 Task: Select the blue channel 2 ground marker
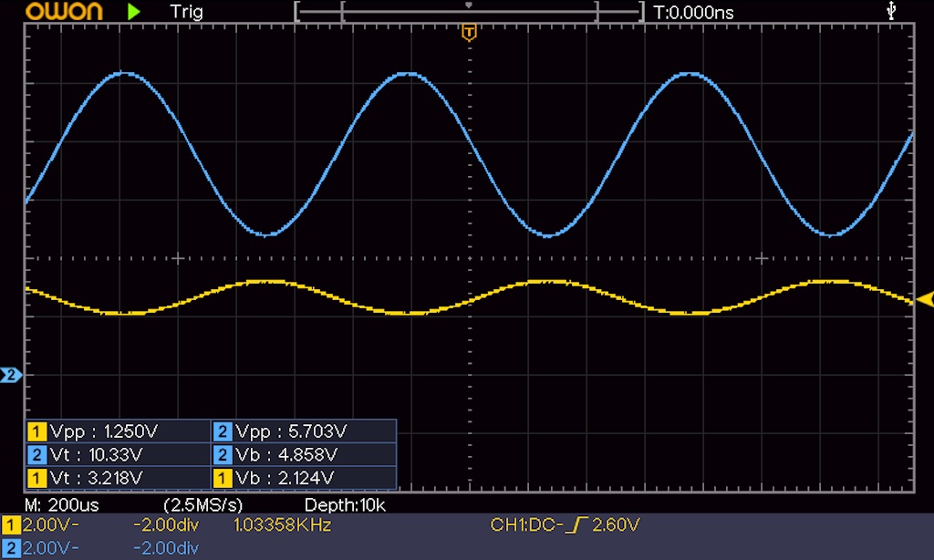[11, 375]
